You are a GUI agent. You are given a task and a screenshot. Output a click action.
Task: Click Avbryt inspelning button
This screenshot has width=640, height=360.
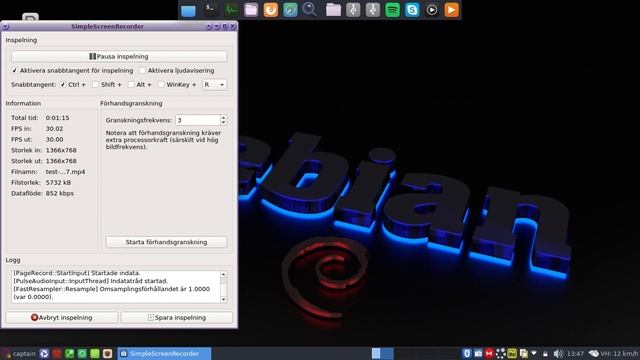(62, 317)
